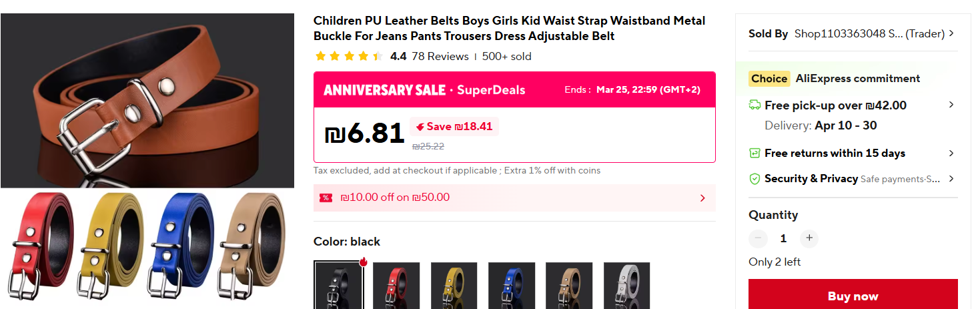Expand free returns within 15 days
Image resolution: width=980 pixels, height=309 pixels.
951,153
